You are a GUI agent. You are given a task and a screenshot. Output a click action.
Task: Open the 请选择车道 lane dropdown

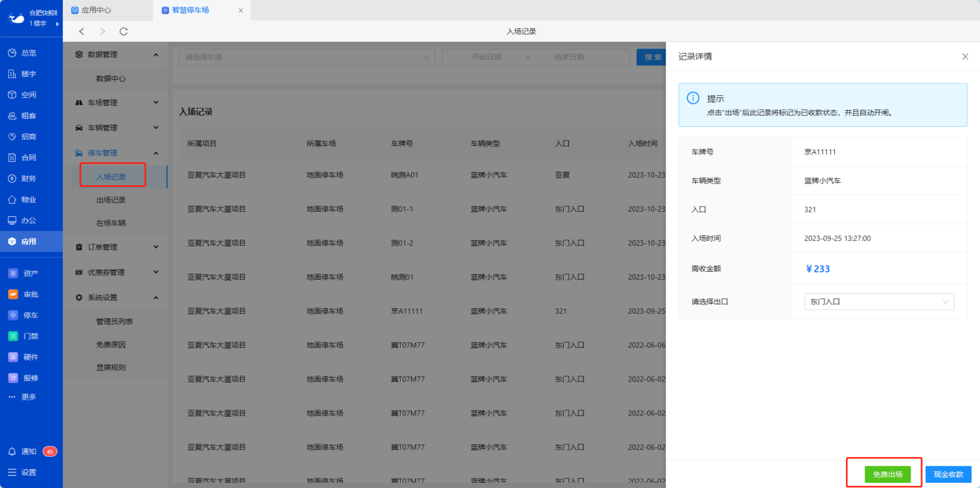pos(307,57)
